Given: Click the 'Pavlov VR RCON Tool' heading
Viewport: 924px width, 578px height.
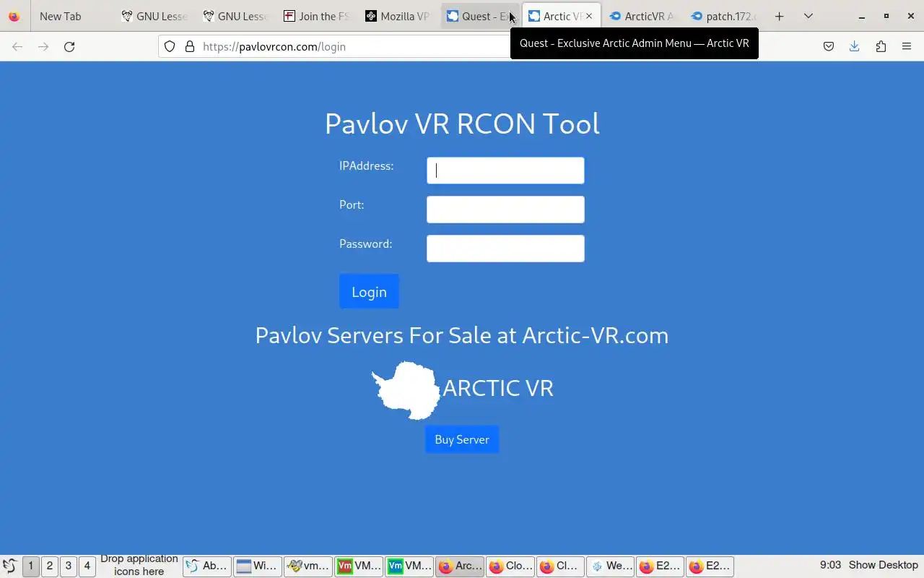Looking at the screenshot, I should (462, 124).
